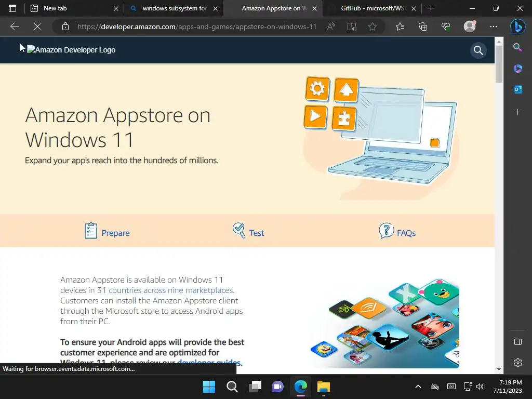Toggle the sidebar visibility icon

tap(518, 342)
